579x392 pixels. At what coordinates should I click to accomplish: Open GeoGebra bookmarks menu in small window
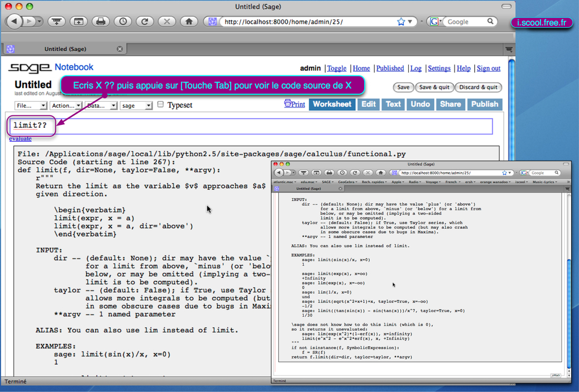pos(348,182)
